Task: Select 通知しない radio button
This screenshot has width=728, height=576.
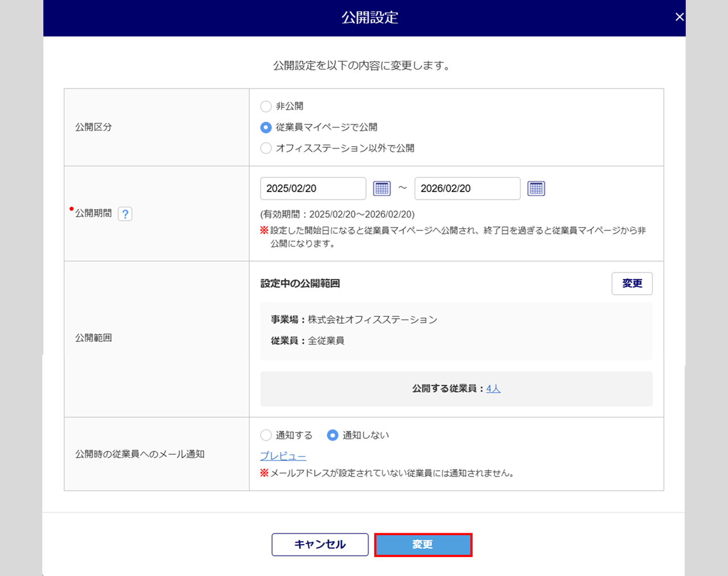Action: pos(333,435)
